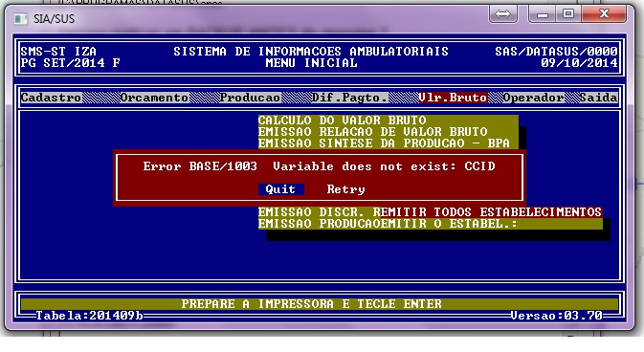Click the 'MENU INICIAL' heading
Image resolution: width=644 pixels, height=352 pixels.
(x=311, y=63)
